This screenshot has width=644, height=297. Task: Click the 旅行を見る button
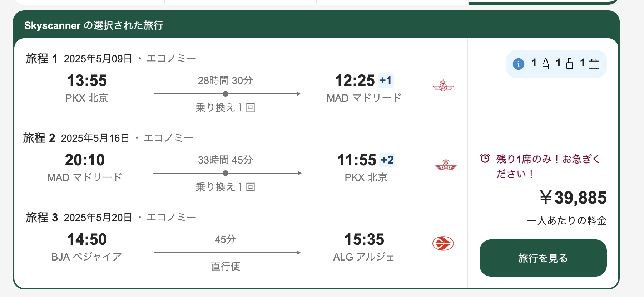tap(543, 258)
